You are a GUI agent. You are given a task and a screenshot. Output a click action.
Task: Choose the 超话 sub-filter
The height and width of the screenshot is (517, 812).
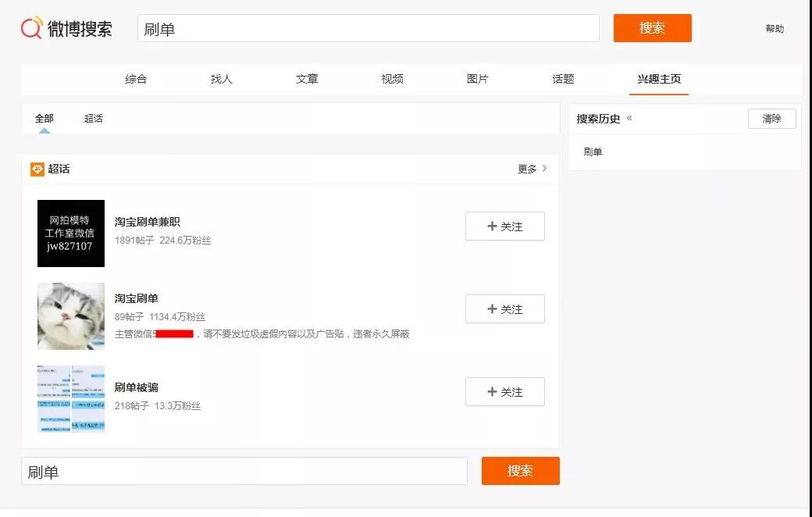coord(93,119)
